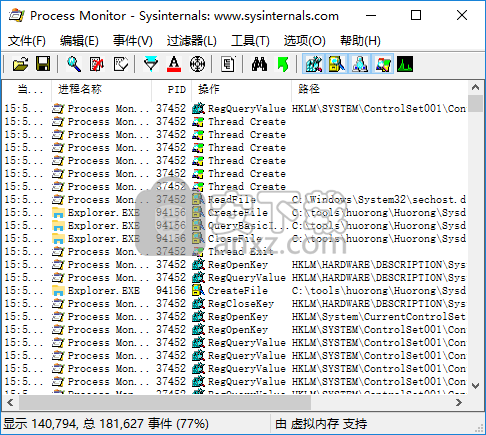Click the Open file toolbar icon
Viewport: 486px width, 435px height.
point(20,64)
